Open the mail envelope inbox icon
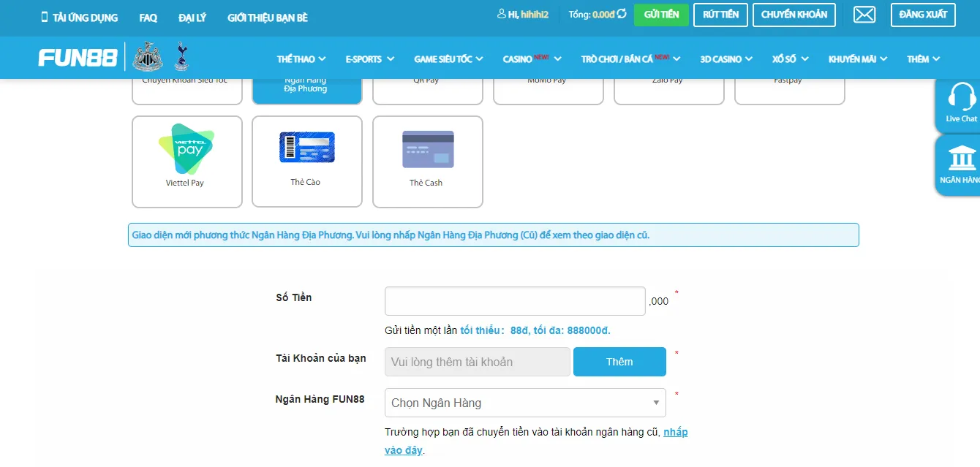Screen dimensions: 980x467 pyautogui.click(x=864, y=15)
